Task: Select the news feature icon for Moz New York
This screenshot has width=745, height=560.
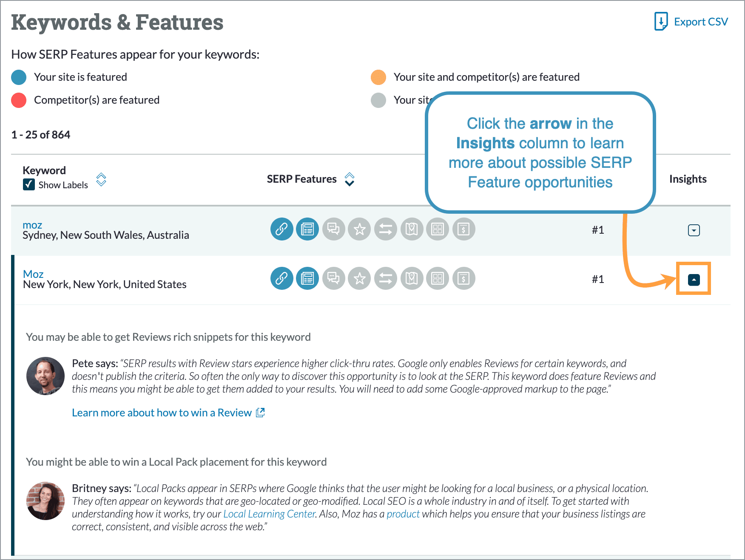Action: point(307,279)
